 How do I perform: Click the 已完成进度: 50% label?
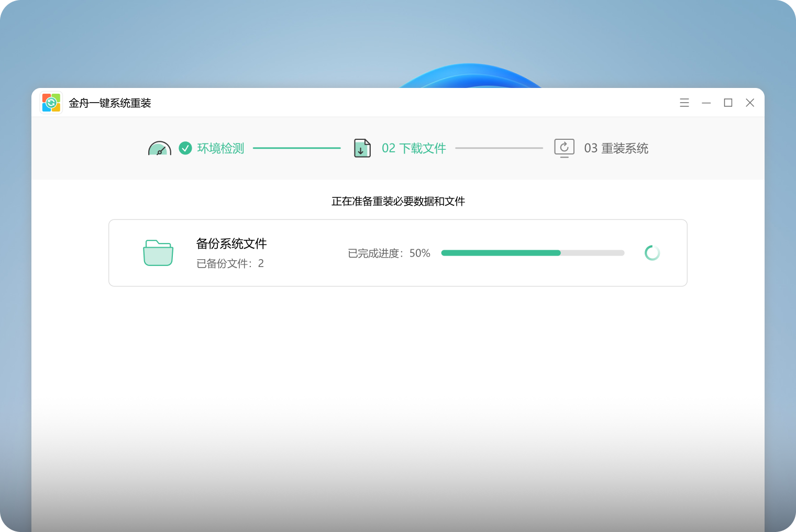[x=389, y=253]
